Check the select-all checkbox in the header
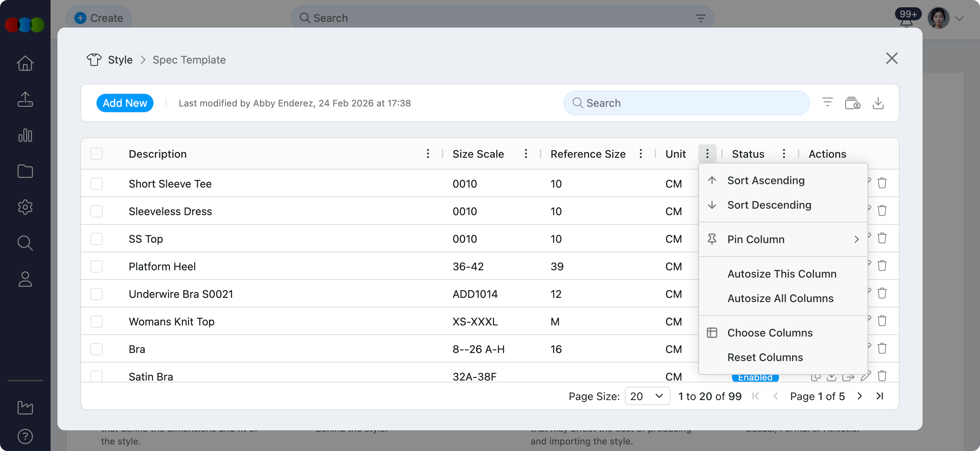The width and height of the screenshot is (980, 451). click(x=96, y=154)
